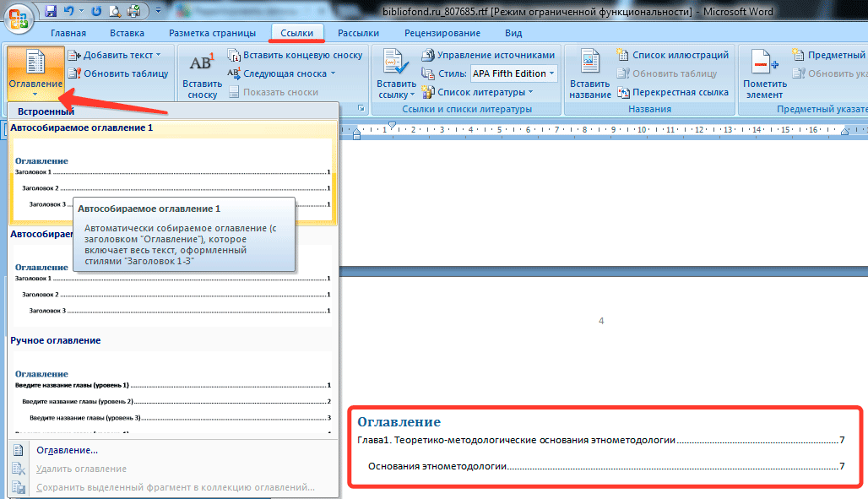Click the Office button logo
This screenshot has height=499, width=868.
(19, 17)
